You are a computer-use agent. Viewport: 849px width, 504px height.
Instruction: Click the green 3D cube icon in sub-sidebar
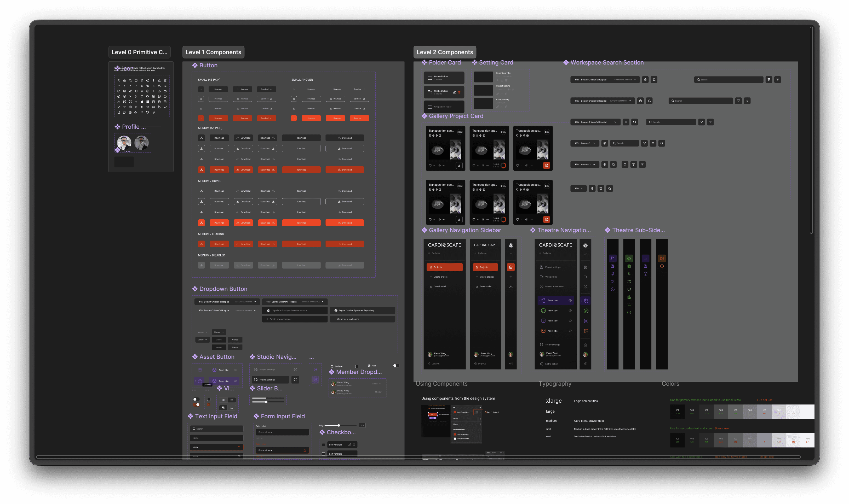pos(629,289)
